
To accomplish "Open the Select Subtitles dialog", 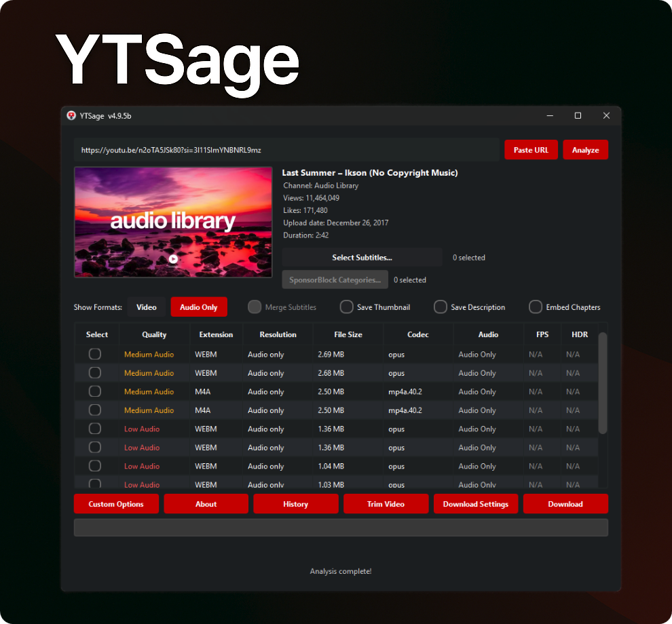I will (362, 257).
